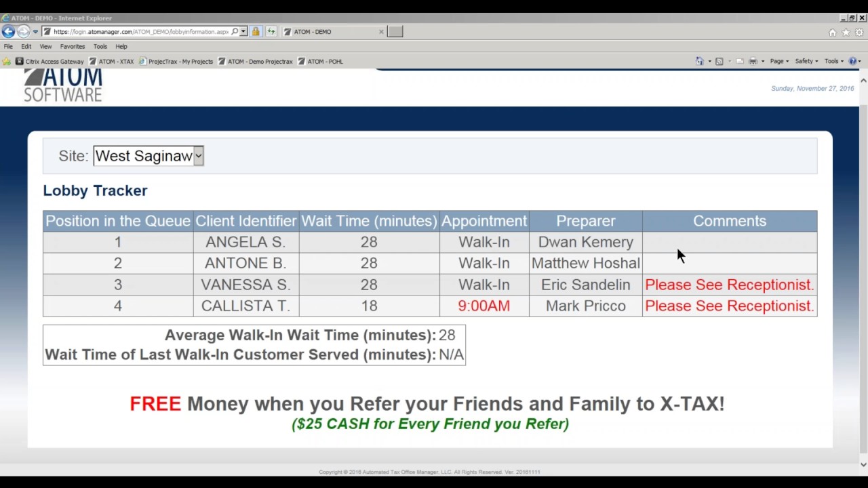Click the security lock icon
This screenshot has width=868, height=488.
coord(256,32)
